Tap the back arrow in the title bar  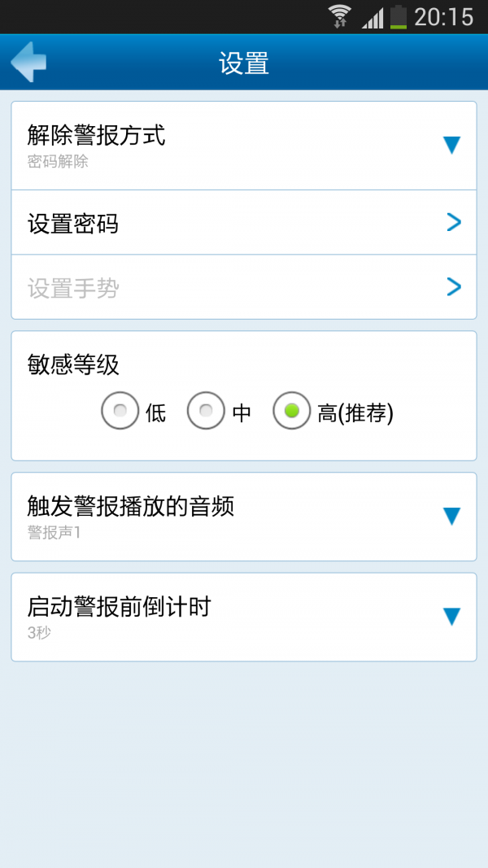(x=28, y=61)
